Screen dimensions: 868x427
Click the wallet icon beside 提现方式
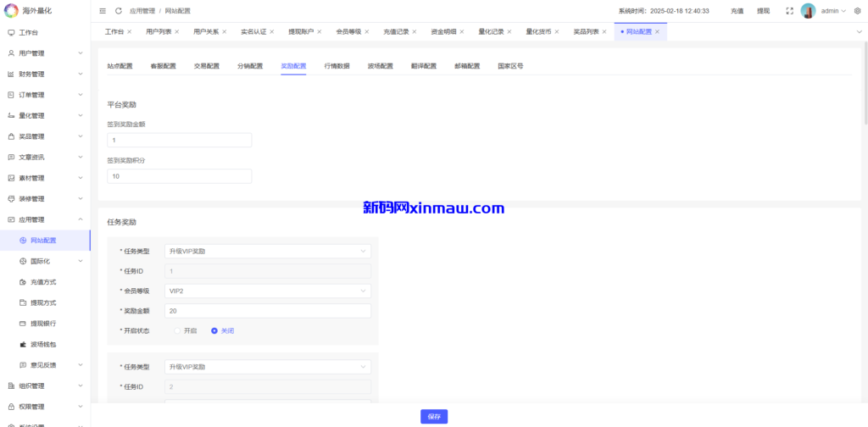click(x=23, y=302)
